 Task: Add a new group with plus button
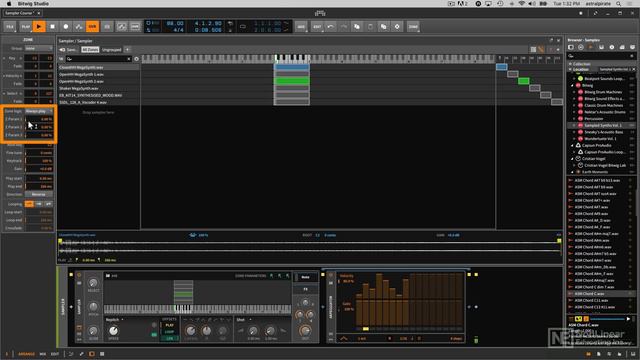[x=127, y=50]
